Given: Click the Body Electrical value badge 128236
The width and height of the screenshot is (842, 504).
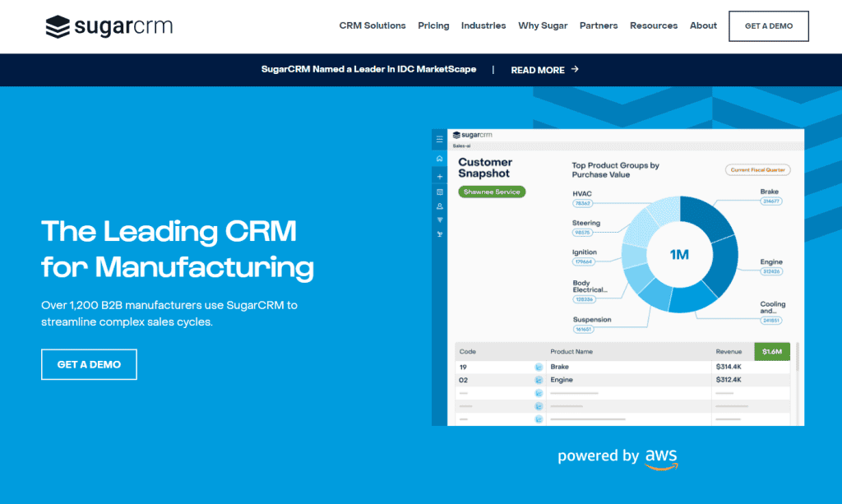Looking at the screenshot, I should (584, 299).
